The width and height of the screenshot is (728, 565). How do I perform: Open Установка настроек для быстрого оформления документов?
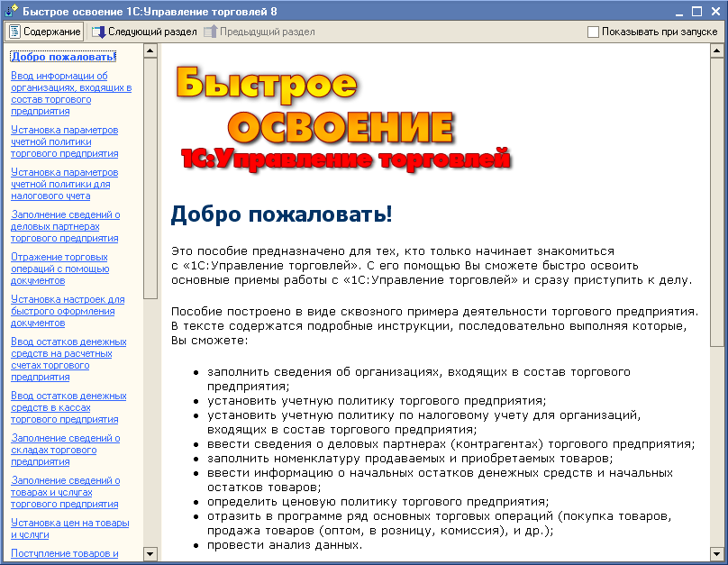tap(68, 311)
